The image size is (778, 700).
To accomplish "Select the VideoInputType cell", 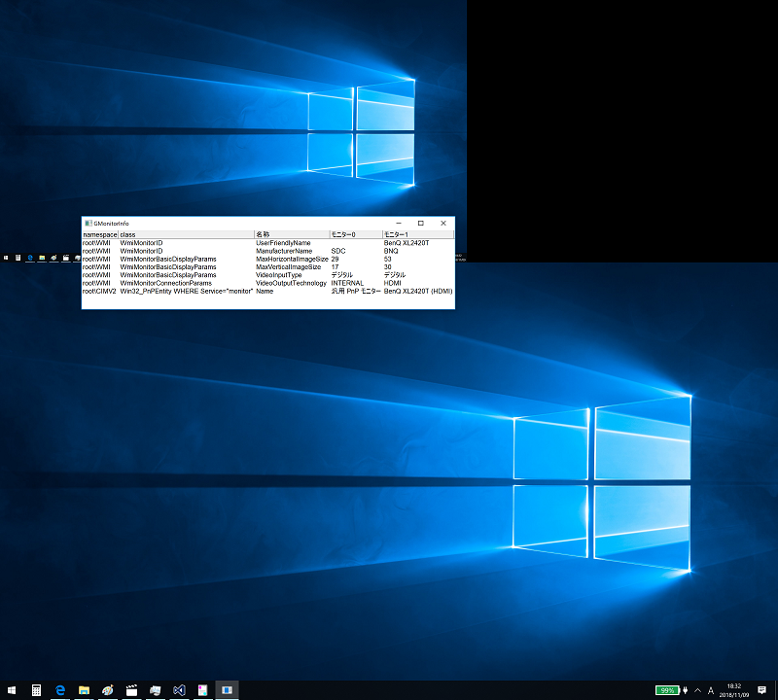I will pyautogui.click(x=278, y=275).
